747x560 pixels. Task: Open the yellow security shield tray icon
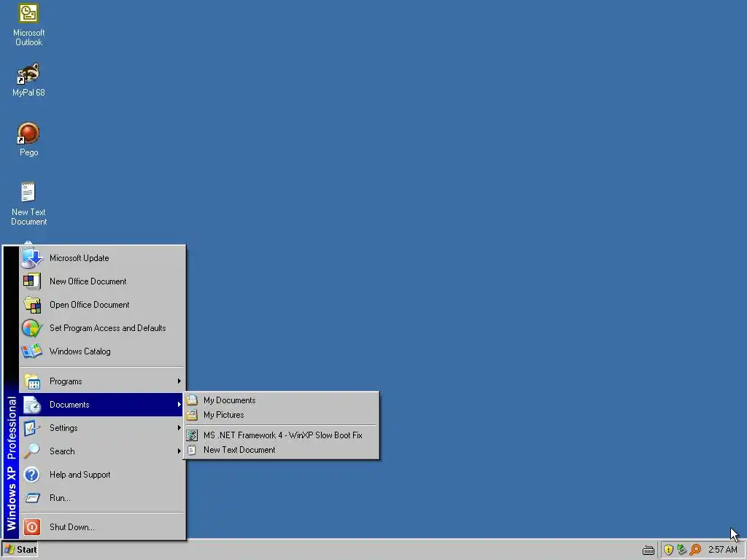[x=668, y=550]
